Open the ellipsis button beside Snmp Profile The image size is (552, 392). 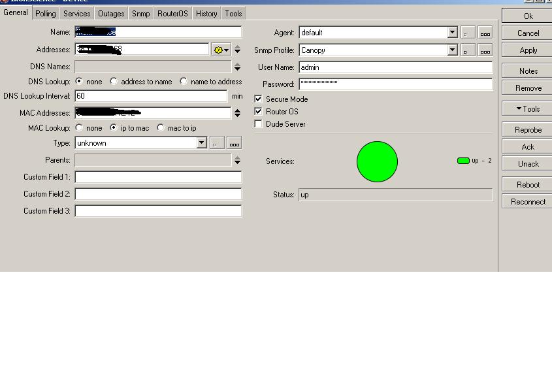[x=485, y=50]
